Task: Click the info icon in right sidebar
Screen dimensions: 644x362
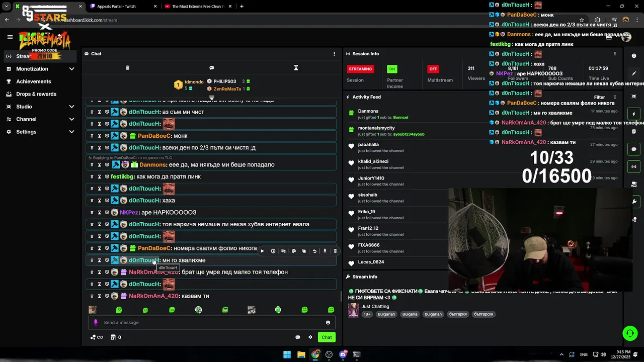Action: pos(634,56)
